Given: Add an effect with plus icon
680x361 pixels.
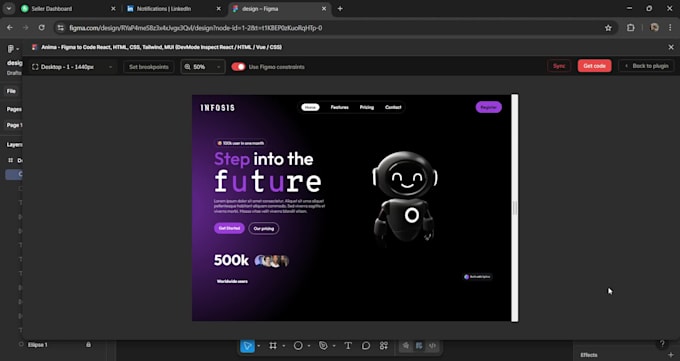Looking at the screenshot, I should [671, 355].
